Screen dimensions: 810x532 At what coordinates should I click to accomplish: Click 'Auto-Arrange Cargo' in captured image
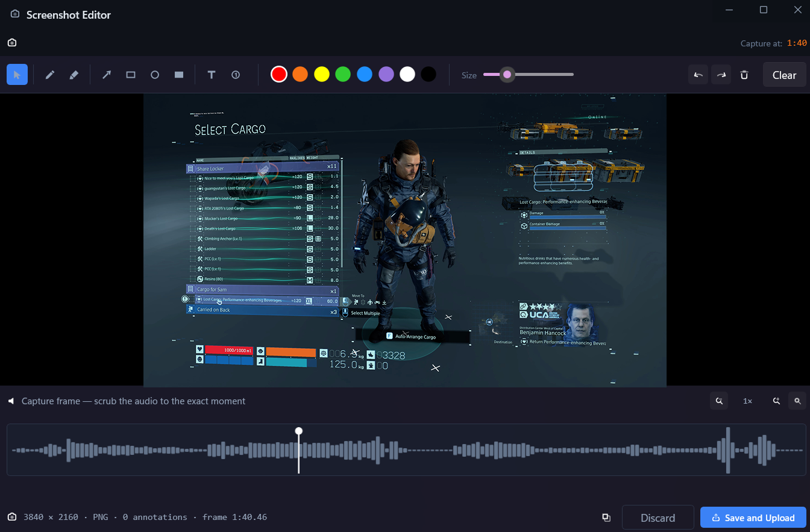point(415,337)
